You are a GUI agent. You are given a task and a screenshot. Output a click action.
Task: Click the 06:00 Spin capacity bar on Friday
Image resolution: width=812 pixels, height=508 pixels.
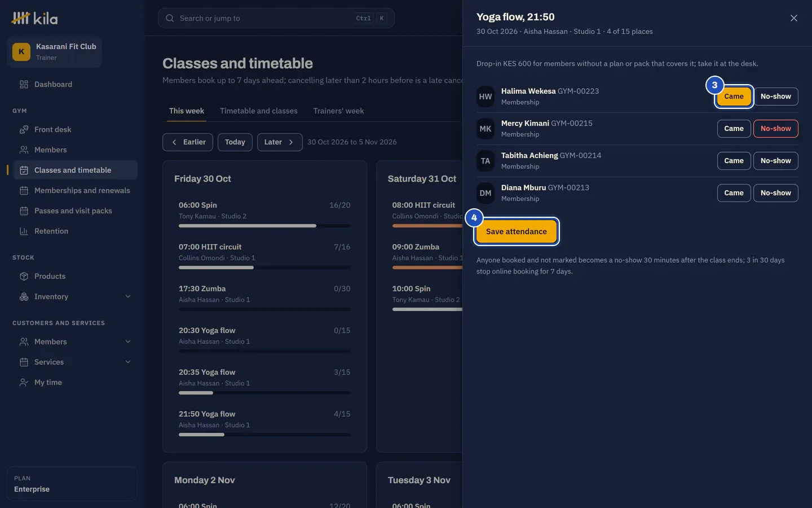(264, 226)
